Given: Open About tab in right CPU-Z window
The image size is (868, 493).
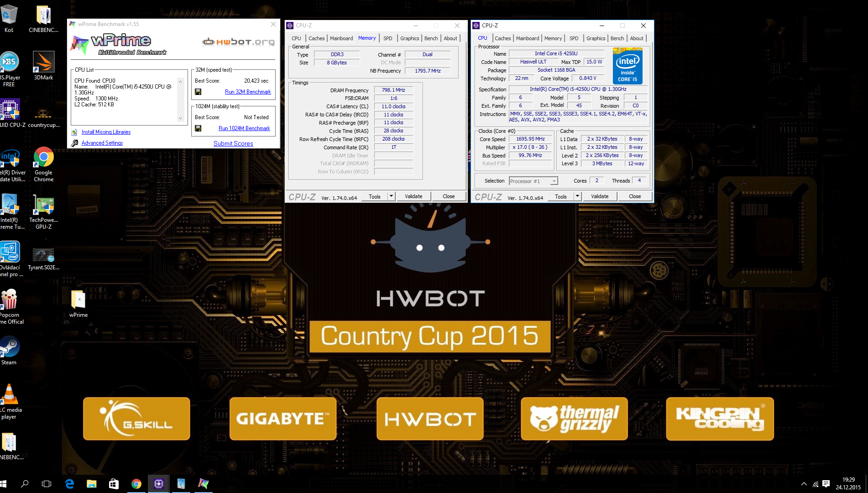Looking at the screenshot, I should point(637,38).
